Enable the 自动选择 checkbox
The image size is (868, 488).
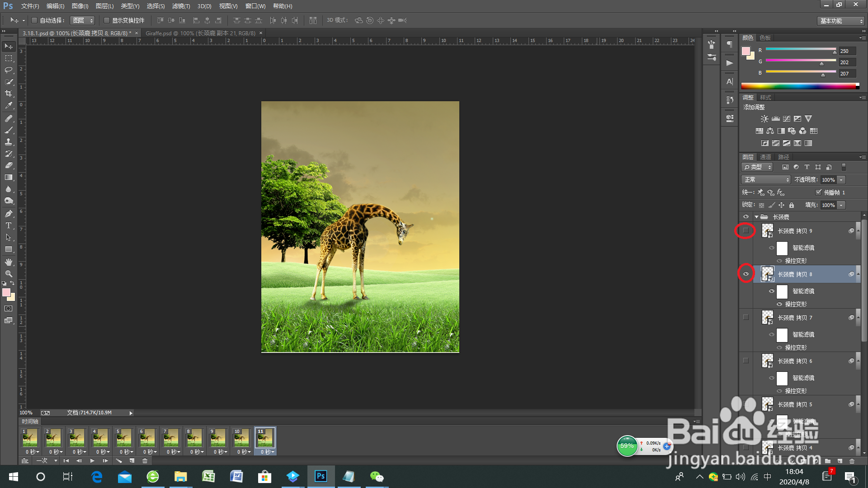tap(34, 20)
